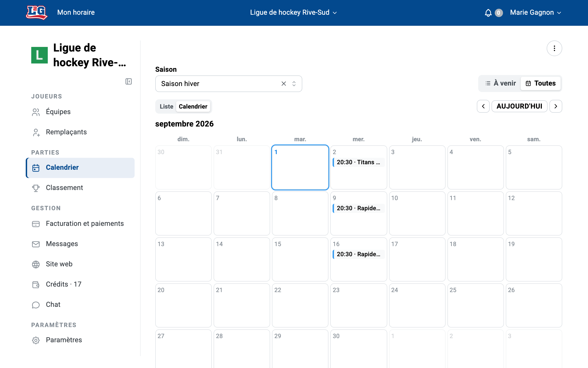
Task: Select September 10 day cell
Action: pyautogui.click(x=417, y=213)
